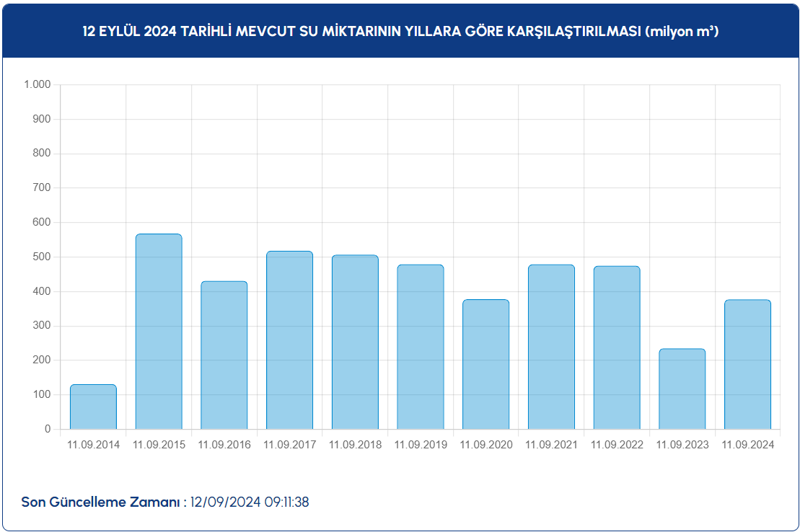Click the 11.09.2016 data bar
Screen dimensions: 800x532
(x=224, y=355)
